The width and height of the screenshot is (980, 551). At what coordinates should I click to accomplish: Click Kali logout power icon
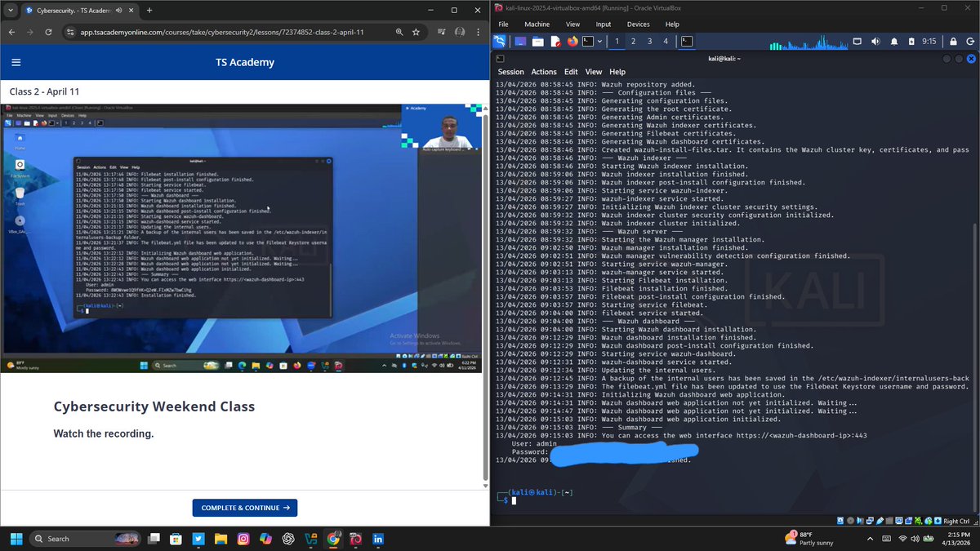[x=970, y=41]
